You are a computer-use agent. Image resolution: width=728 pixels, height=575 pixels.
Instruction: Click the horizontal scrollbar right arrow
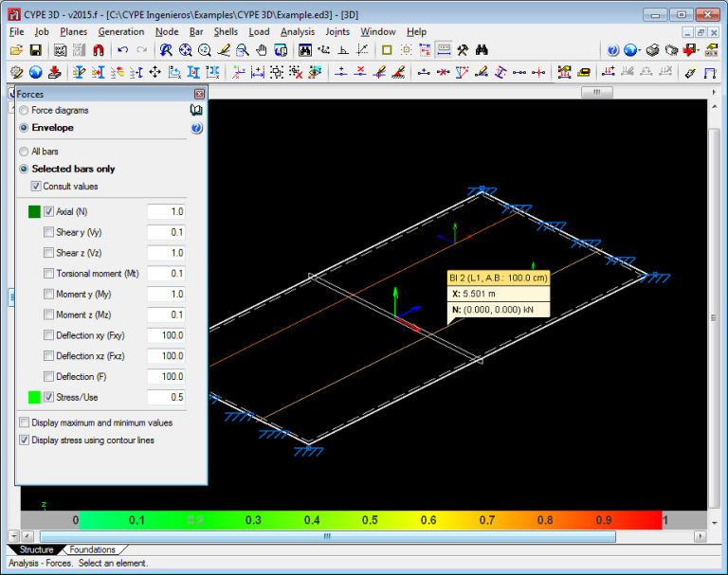coord(701,536)
